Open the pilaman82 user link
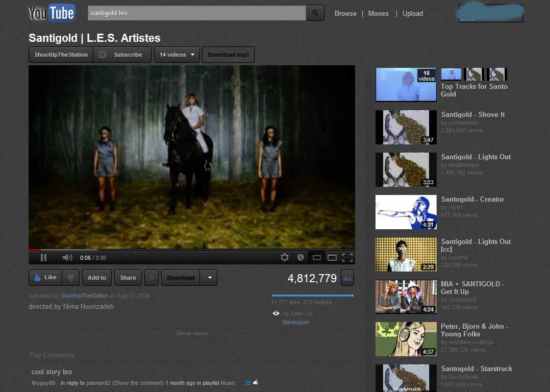 tap(98, 383)
